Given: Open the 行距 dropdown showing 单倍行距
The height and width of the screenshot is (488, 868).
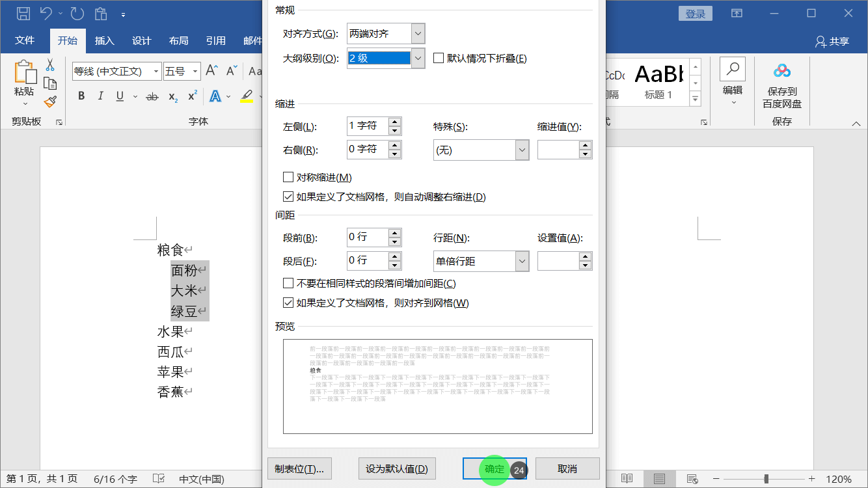Looking at the screenshot, I should tap(522, 261).
